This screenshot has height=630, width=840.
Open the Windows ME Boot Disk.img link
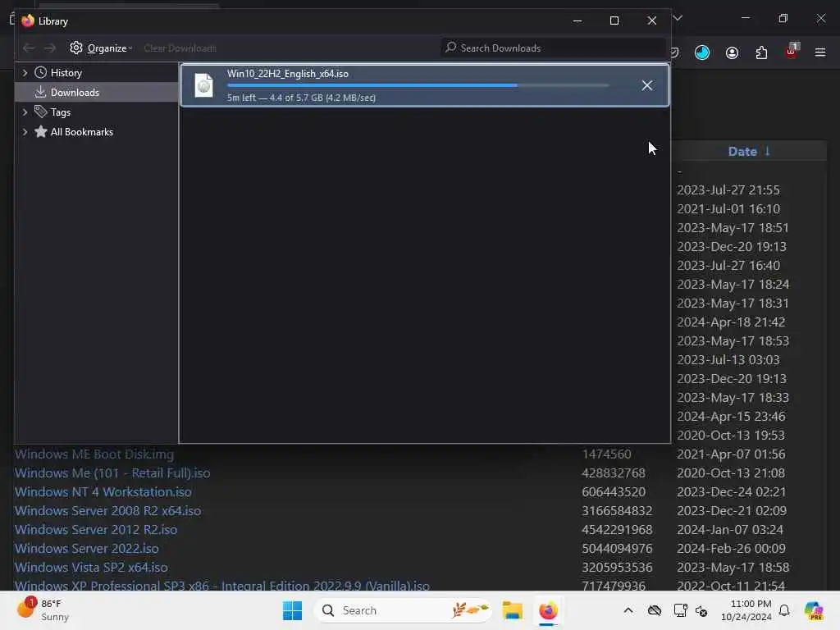coord(94,454)
